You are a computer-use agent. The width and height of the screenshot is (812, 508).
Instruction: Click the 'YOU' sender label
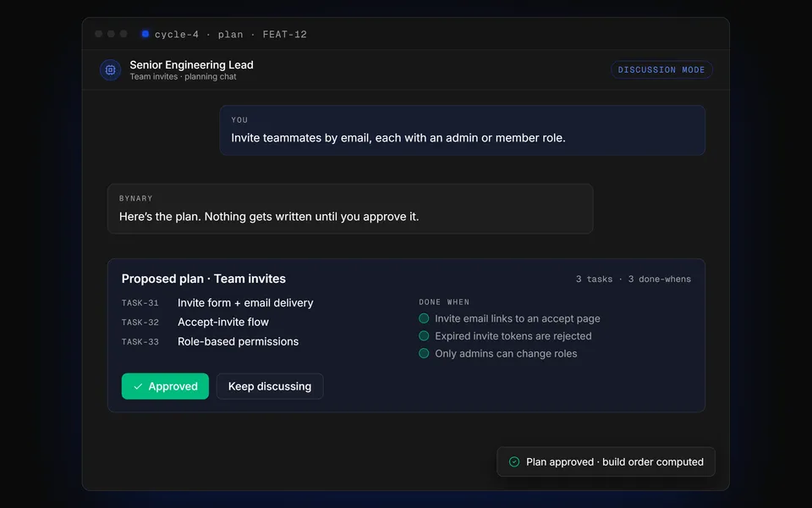239,120
